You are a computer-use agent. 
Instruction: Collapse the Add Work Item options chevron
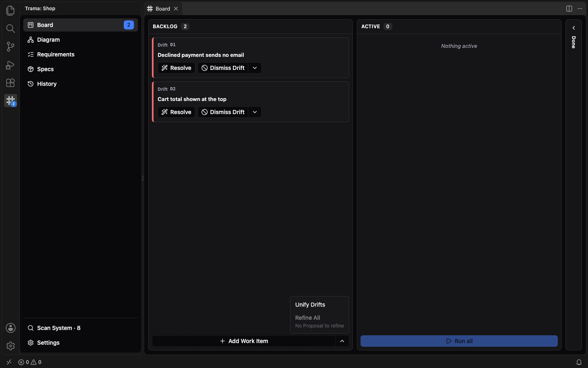(342, 341)
